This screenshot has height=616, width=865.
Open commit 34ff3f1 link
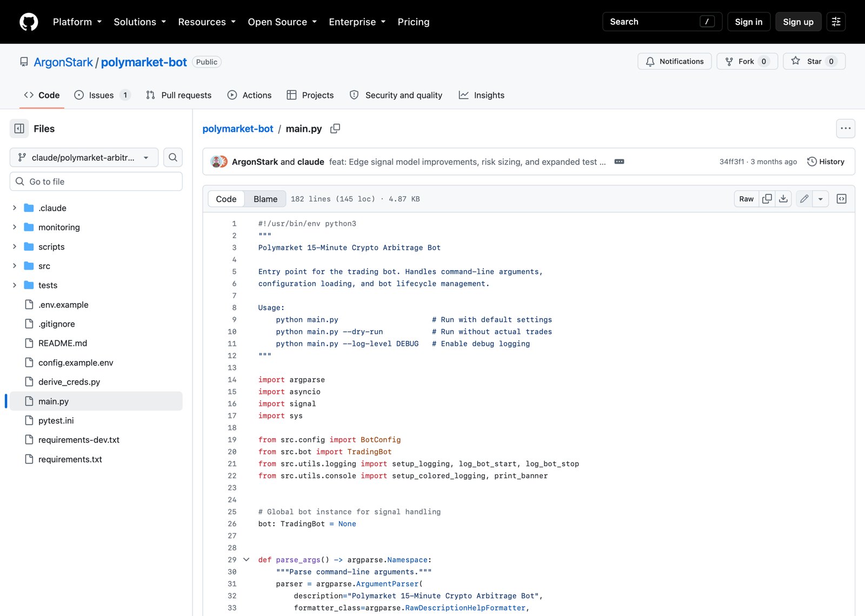click(731, 162)
